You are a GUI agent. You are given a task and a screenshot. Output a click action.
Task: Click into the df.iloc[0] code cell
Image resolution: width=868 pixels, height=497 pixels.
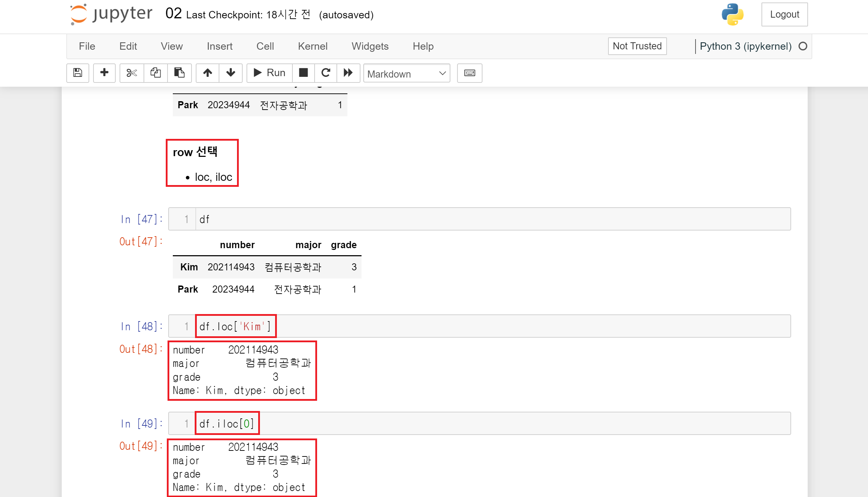click(x=494, y=423)
